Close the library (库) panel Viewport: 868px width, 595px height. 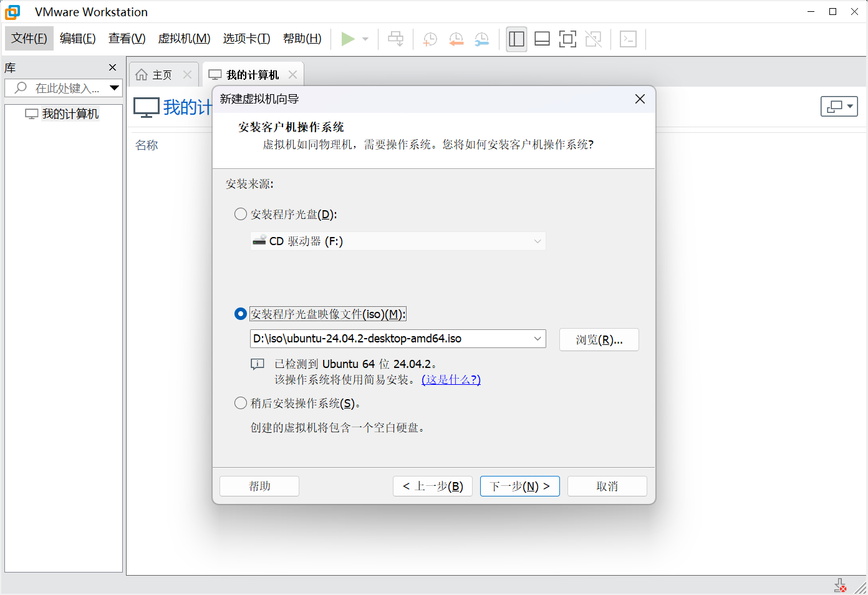113,67
